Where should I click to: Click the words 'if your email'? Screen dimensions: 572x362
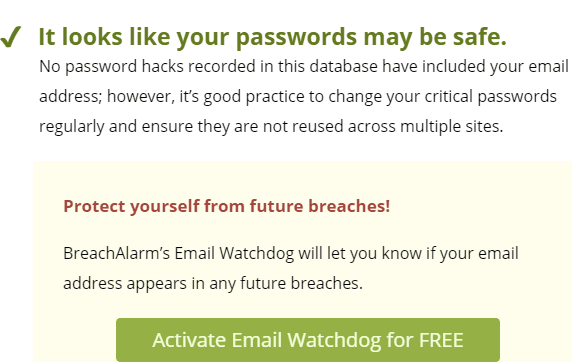coord(472,254)
